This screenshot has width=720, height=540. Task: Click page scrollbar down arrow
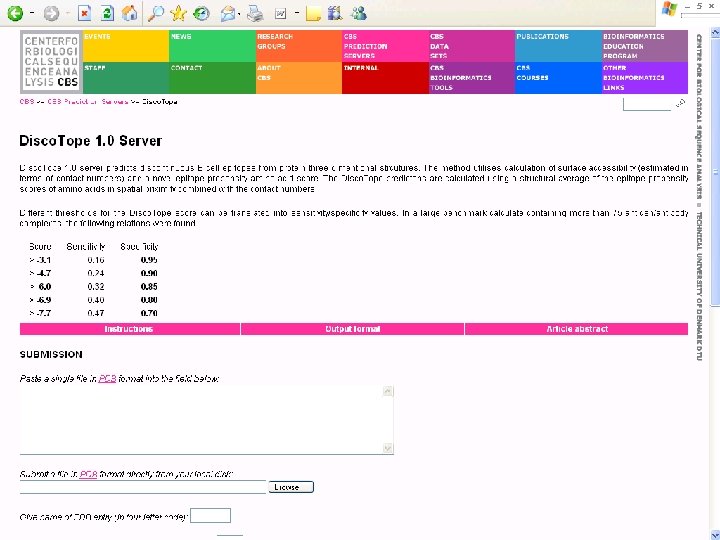pyautogui.click(x=715, y=535)
